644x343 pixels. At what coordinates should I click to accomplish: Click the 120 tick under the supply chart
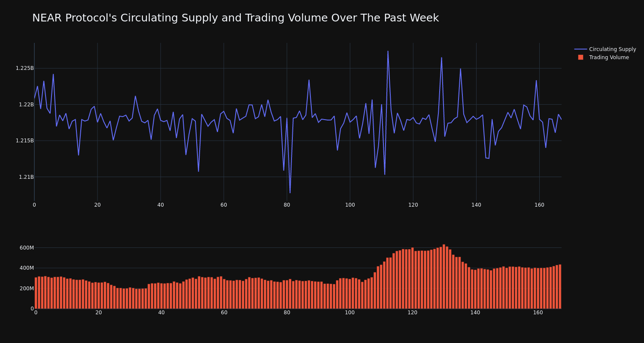tap(413, 205)
